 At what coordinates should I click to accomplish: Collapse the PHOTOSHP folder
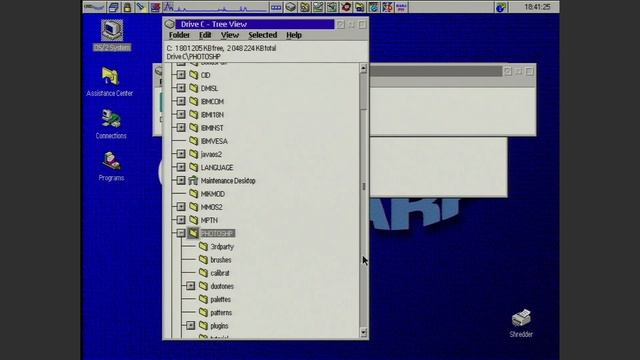tap(181, 233)
